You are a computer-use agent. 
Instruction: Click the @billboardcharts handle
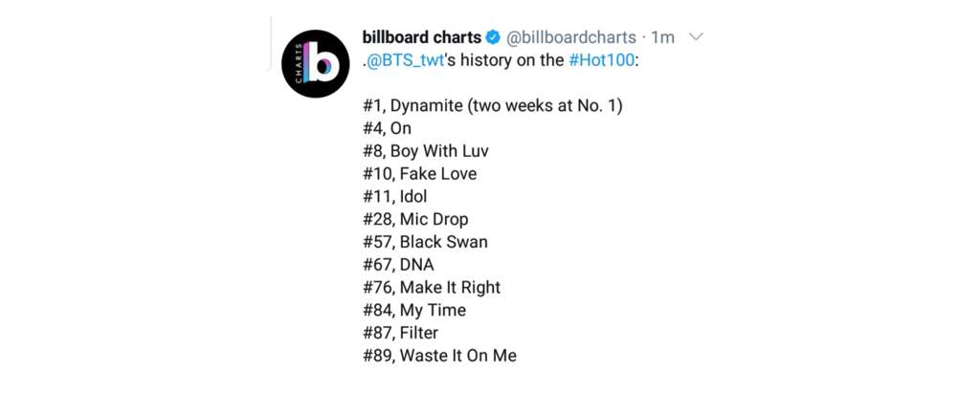(x=570, y=37)
